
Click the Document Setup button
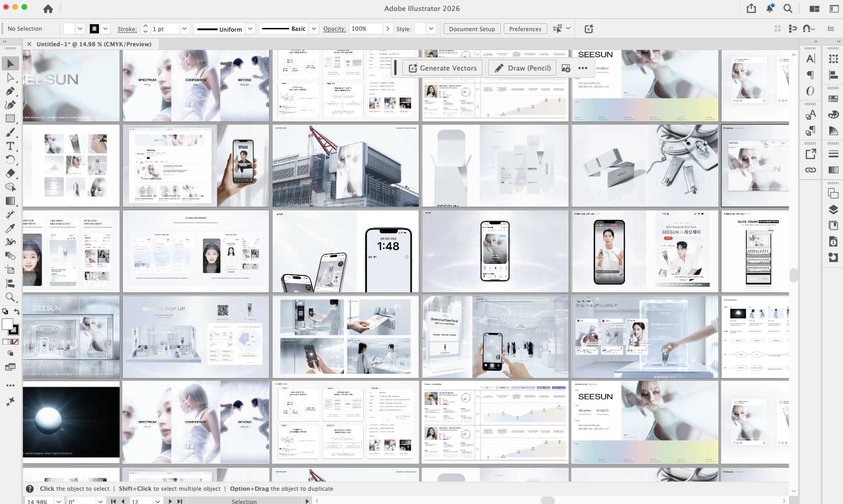471,29
